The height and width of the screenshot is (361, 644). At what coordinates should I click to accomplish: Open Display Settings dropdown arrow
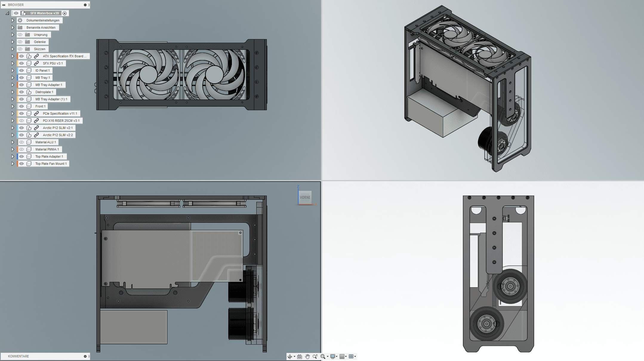click(337, 357)
